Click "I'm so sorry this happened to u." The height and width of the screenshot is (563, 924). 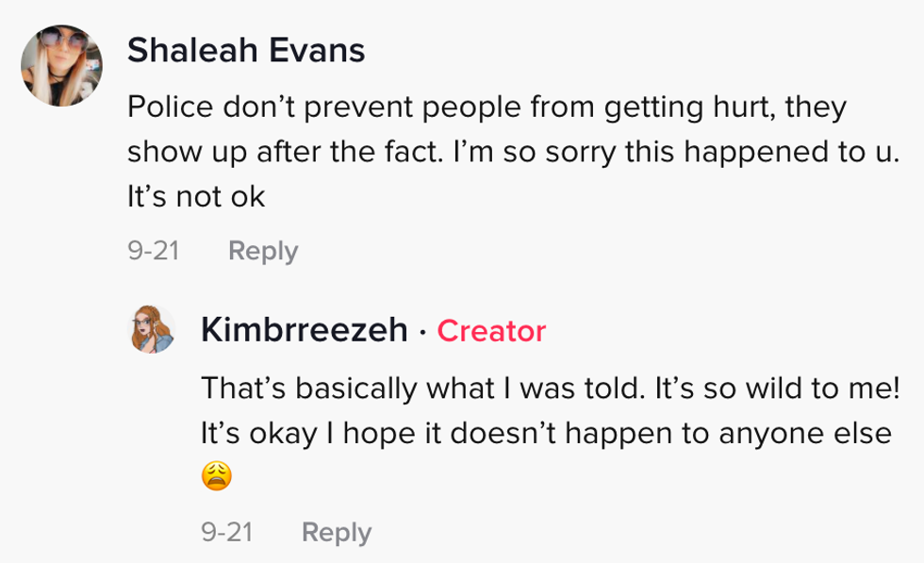[x=733, y=153]
